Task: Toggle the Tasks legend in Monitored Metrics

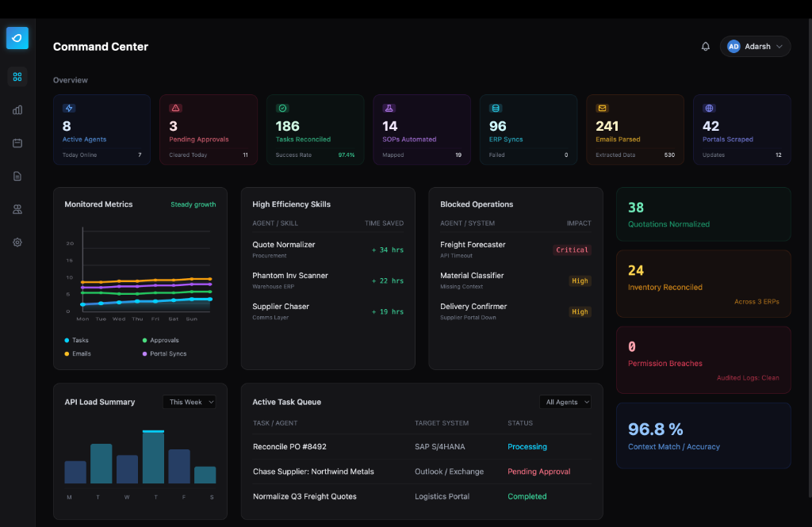Action: [76, 340]
